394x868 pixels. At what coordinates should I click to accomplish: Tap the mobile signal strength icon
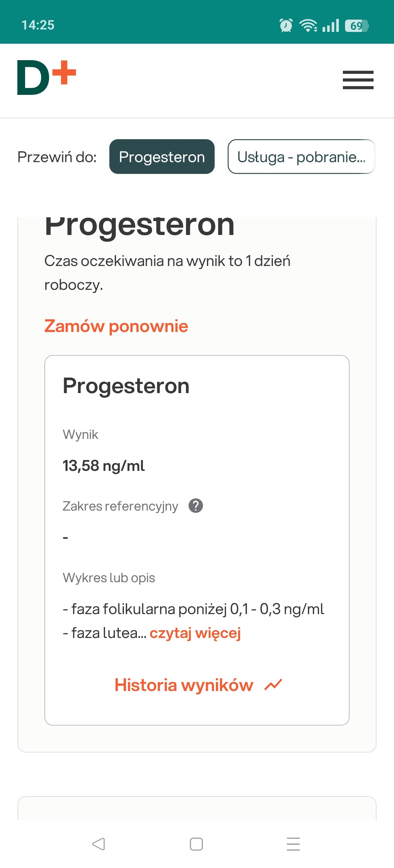[x=331, y=26]
